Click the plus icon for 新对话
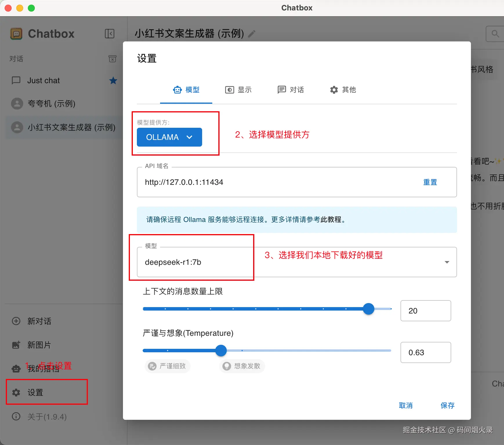Viewport: 504px width, 445px height. click(x=16, y=321)
